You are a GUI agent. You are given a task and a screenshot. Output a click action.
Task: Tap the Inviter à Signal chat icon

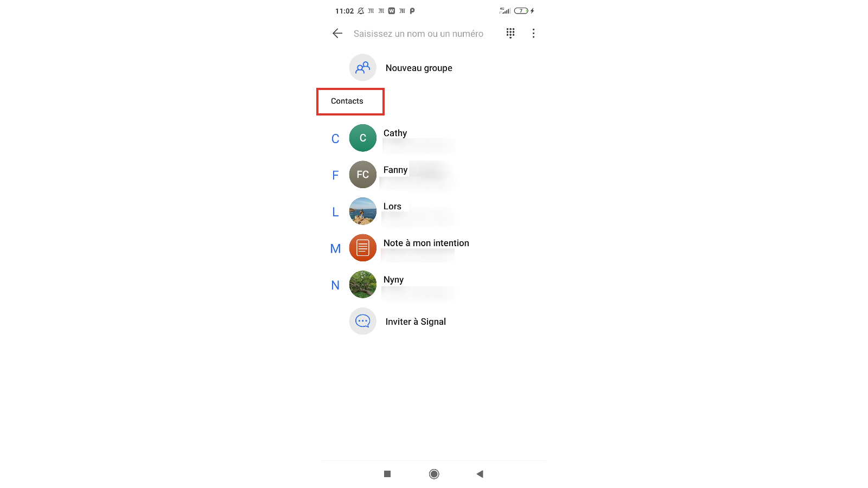coord(363,321)
